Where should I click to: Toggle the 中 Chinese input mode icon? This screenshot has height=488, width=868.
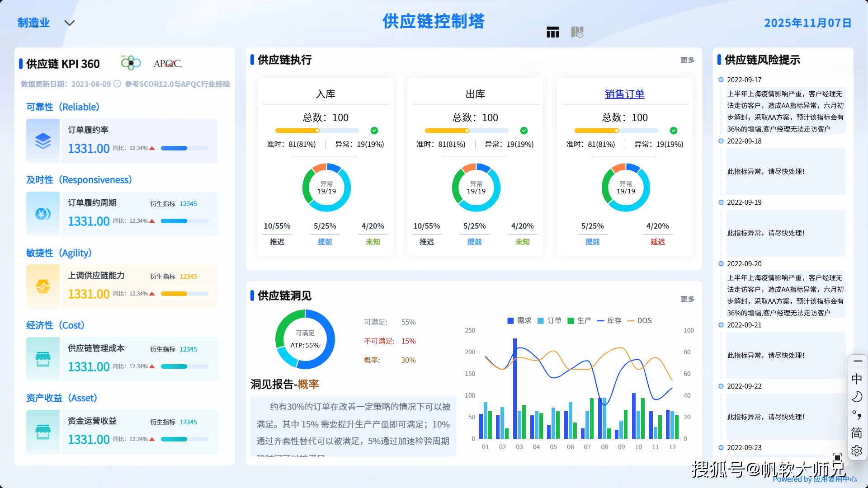click(x=857, y=379)
